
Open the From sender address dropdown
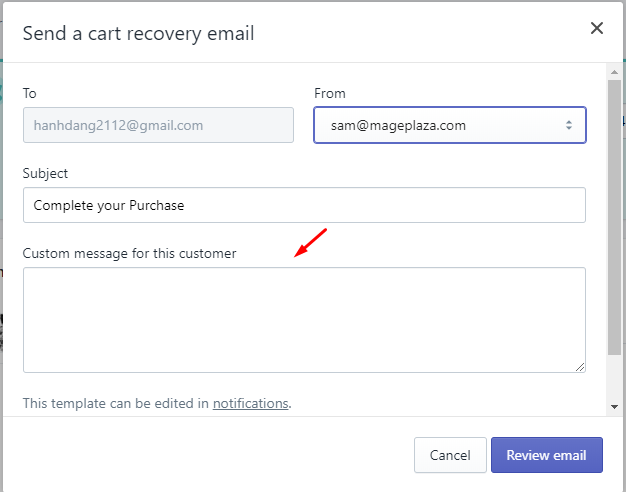click(450, 125)
